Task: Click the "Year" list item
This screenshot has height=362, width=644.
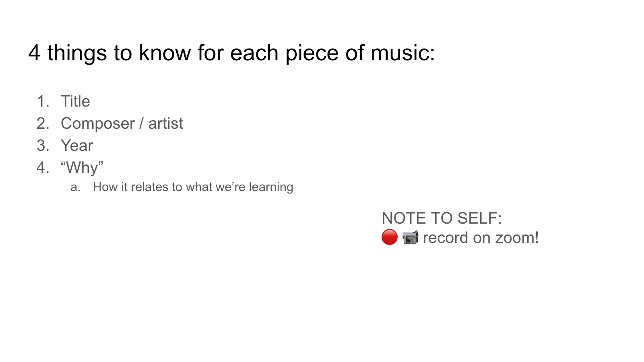Action: point(77,145)
